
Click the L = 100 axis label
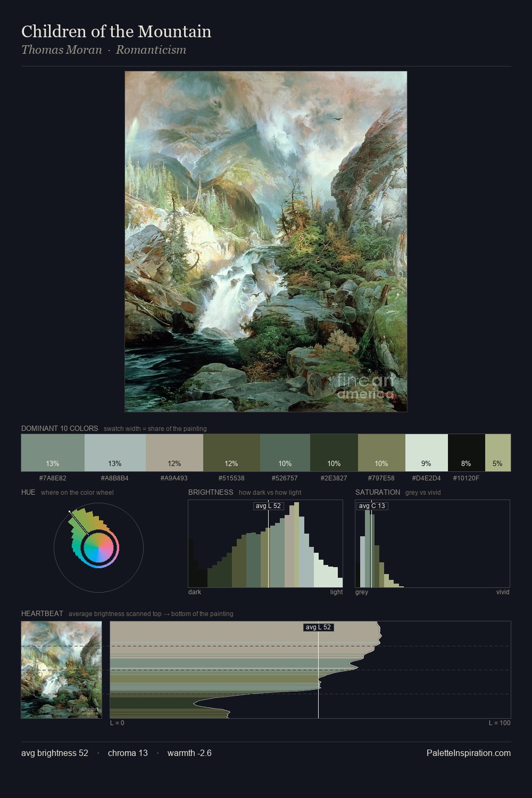click(x=500, y=723)
